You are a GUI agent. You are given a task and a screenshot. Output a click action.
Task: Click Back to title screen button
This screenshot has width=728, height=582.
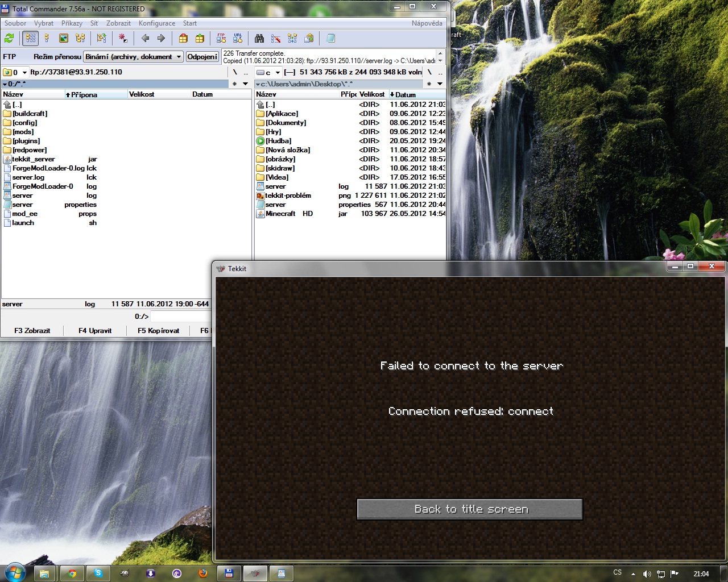pyautogui.click(x=470, y=509)
